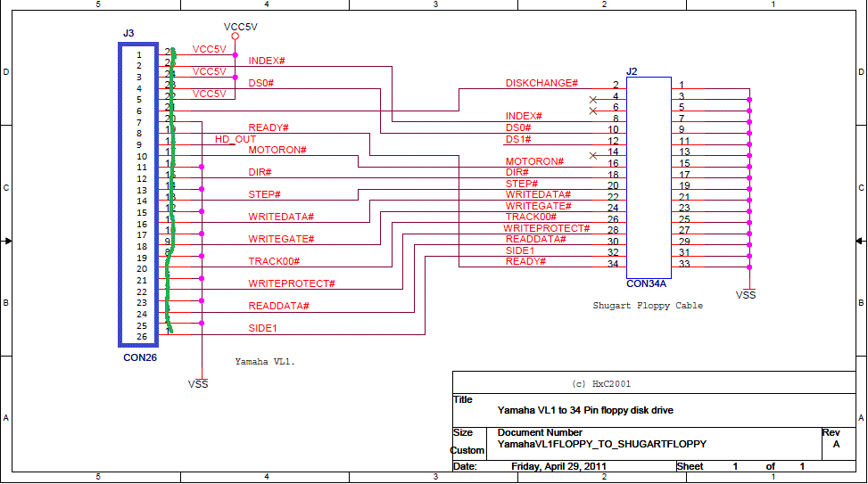868x484 pixels.
Task: Click TRACK00# label on the J3 side
Action: [274, 261]
